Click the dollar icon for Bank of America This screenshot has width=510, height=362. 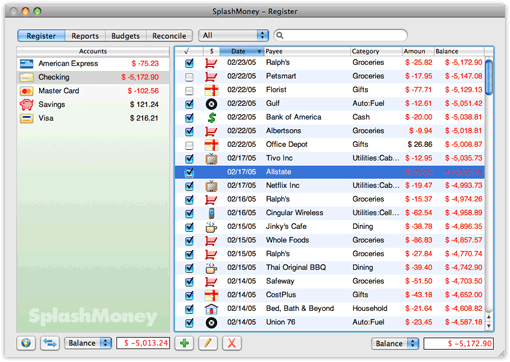pyautogui.click(x=211, y=117)
